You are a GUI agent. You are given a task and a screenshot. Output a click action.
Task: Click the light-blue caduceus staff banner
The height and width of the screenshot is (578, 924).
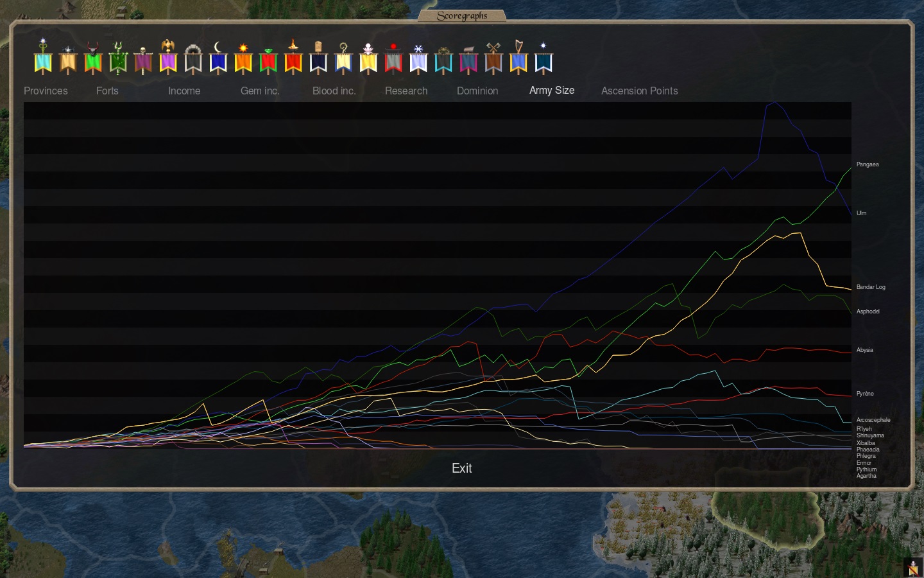pyautogui.click(x=43, y=57)
